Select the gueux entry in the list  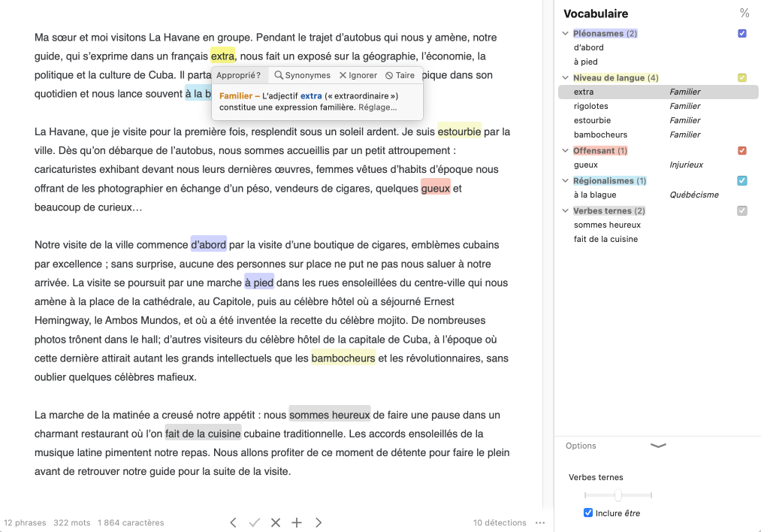tap(586, 165)
